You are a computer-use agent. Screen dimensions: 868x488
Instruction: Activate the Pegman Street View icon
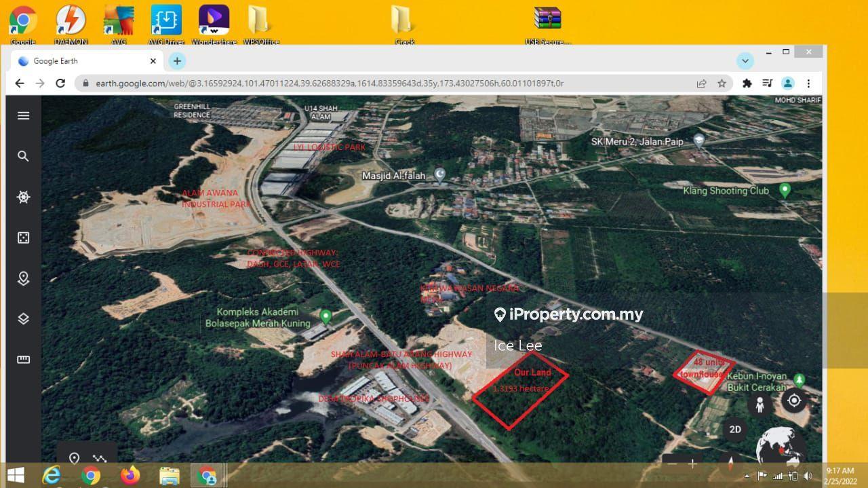pyautogui.click(x=760, y=405)
